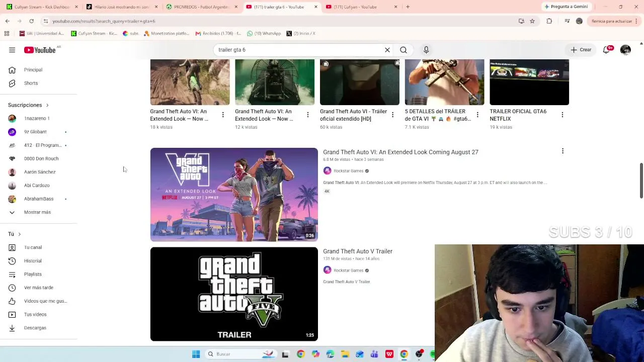Click Pregunta a Gemini button
This screenshot has width=644, height=362.
[x=566, y=7]
